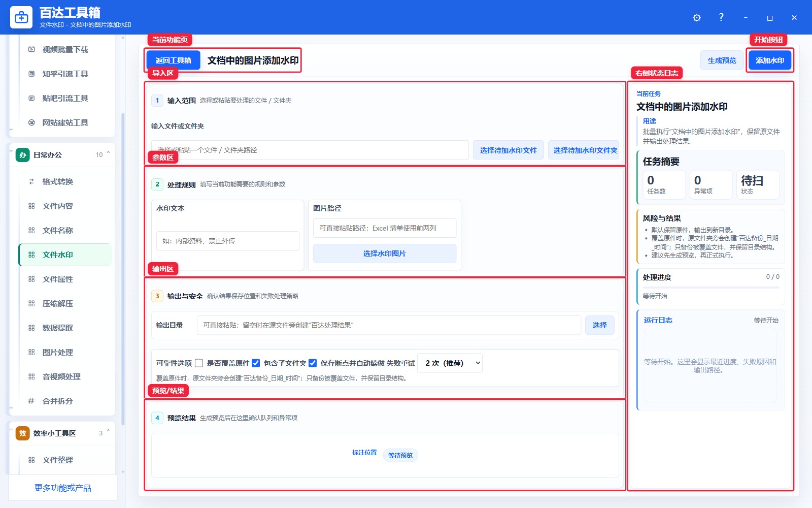Viewport: 812px width, 508px height.
Task: Click the 等待预览 status badge
Action: coord(400,455)
